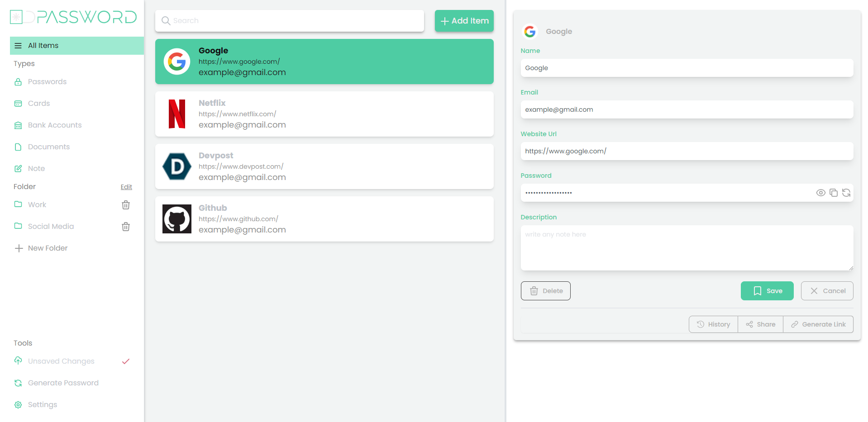
Task: Click the Add Item button
Action: [x=464, y=21]
